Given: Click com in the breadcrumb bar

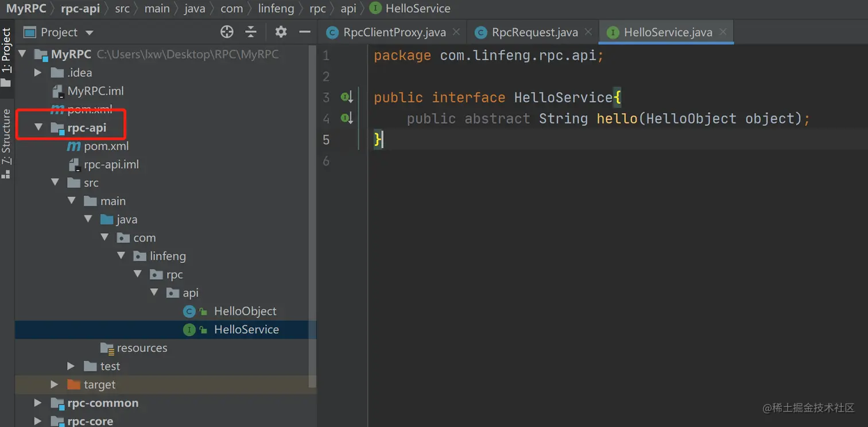Looking at the screenshot, I should [x=231, y=9].
